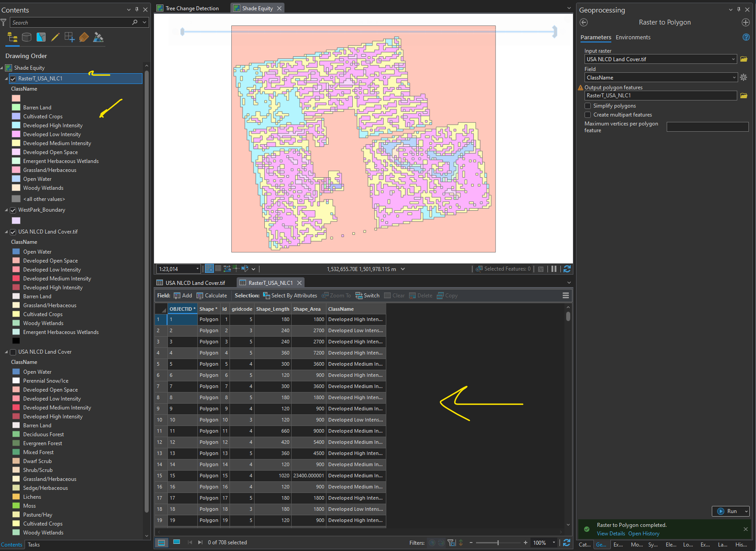Viewport: 756px width, 551px height.
Task: Open History from the completion notification
Action: [643, 534]
